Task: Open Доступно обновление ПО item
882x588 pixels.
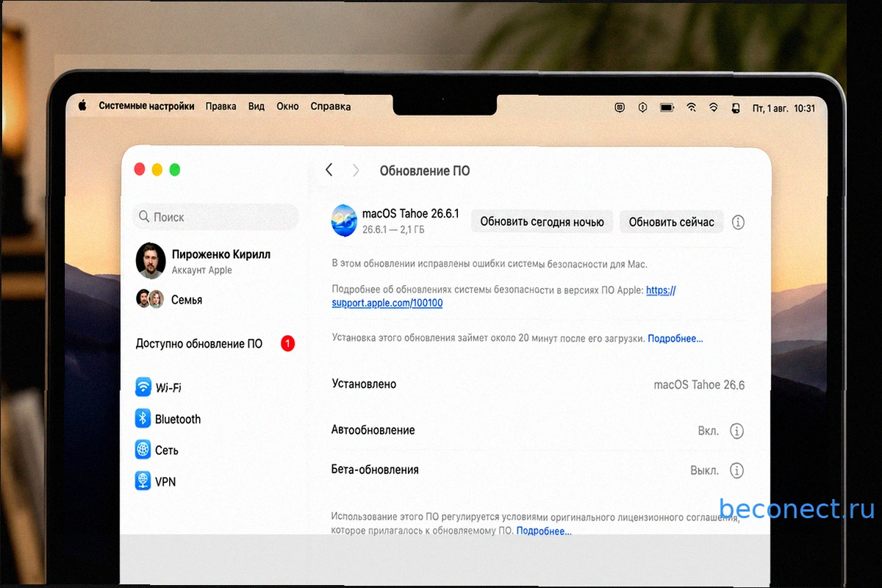Action: tap(215, 343)
